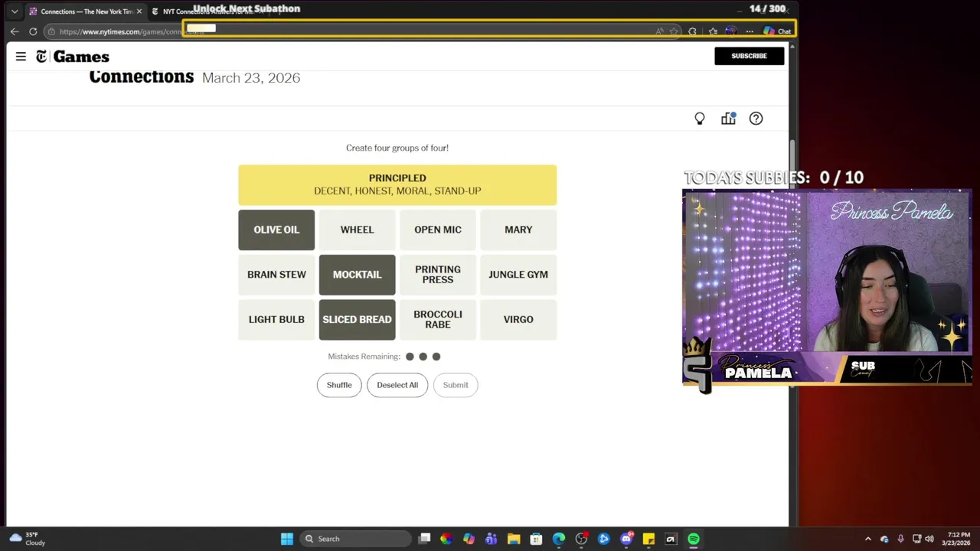Open browser settings three-dots menu
This screenshot has height=551, width=980.
(x=750, y=31)
